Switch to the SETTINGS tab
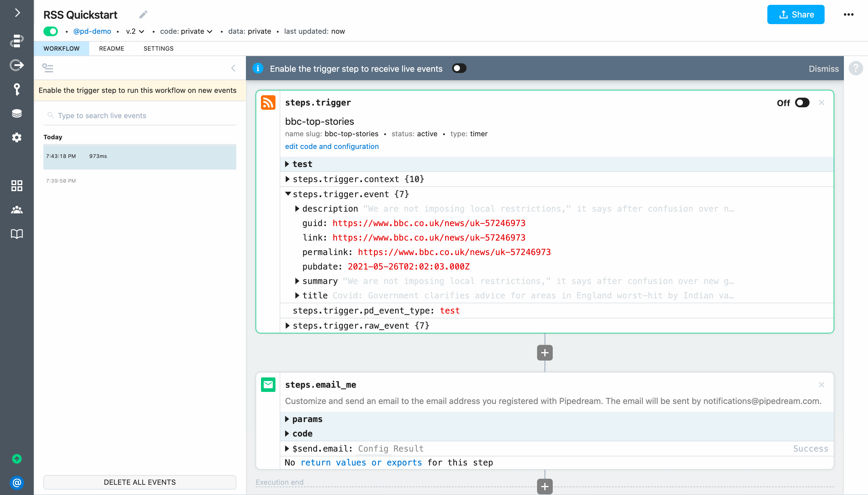This screenshot has height=495, width=868. (158, 49)
